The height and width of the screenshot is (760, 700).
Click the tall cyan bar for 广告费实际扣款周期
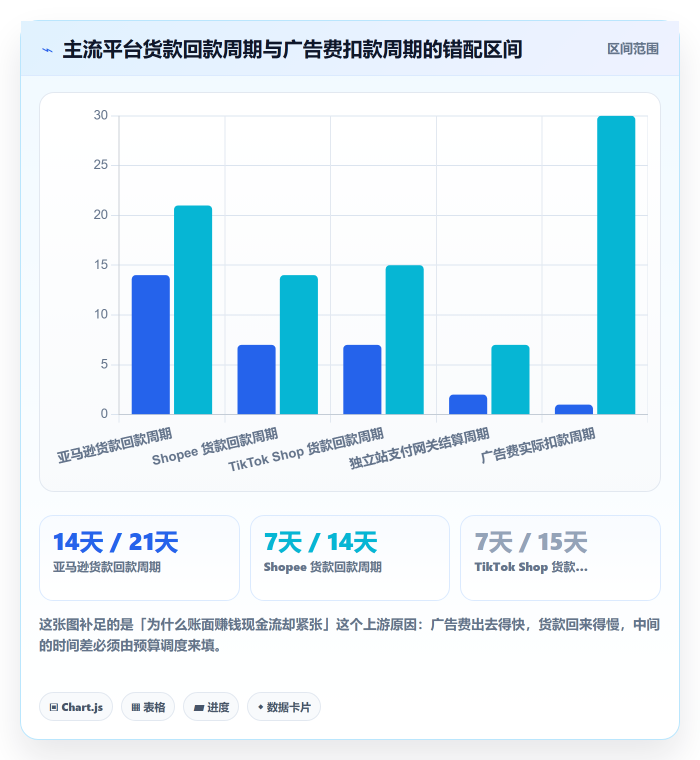616,265
